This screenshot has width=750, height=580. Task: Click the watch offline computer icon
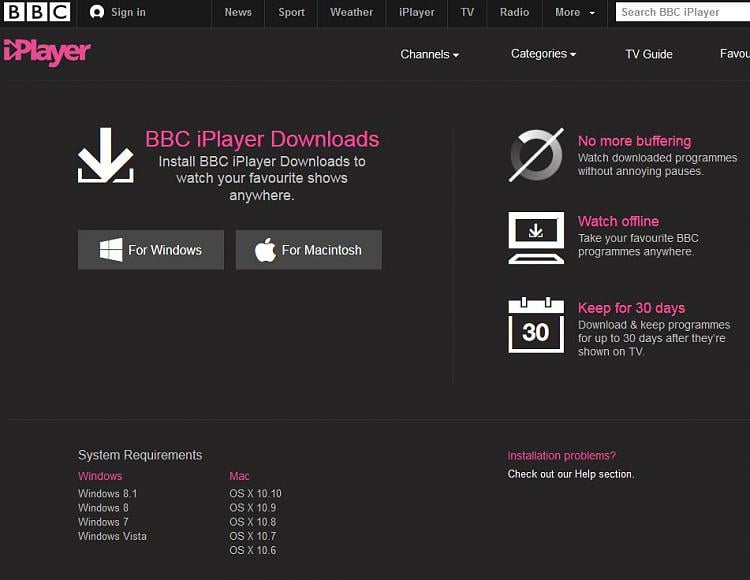(x=536, y=238)
